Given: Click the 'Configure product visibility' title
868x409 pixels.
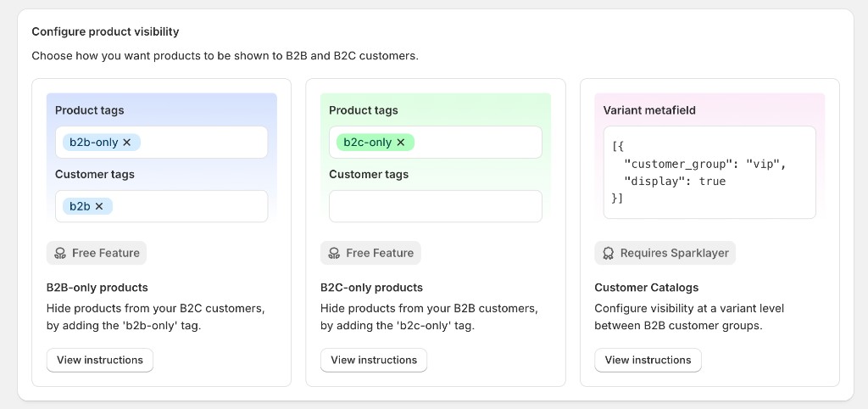Looking at the screenshot, I should tap(105, 31).
